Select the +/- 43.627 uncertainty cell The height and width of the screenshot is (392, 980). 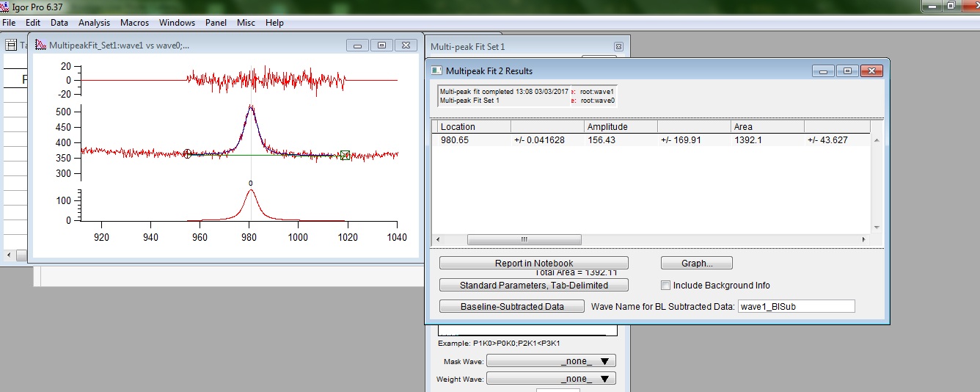[x=827, y=139]
